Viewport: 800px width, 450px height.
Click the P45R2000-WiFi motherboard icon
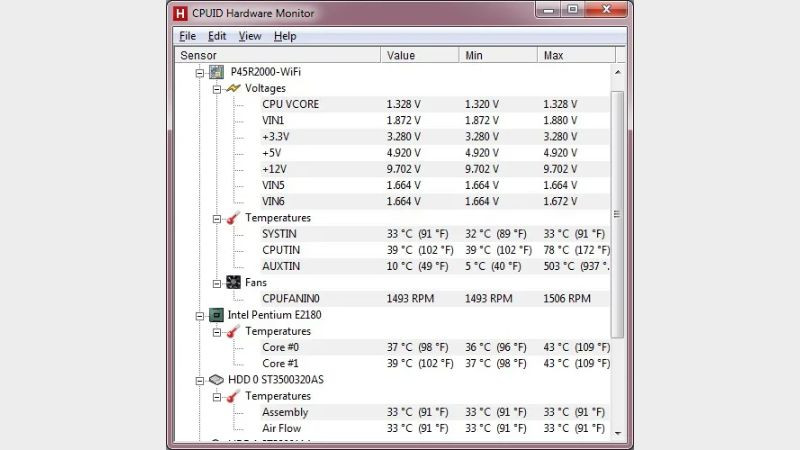point(216,72)
